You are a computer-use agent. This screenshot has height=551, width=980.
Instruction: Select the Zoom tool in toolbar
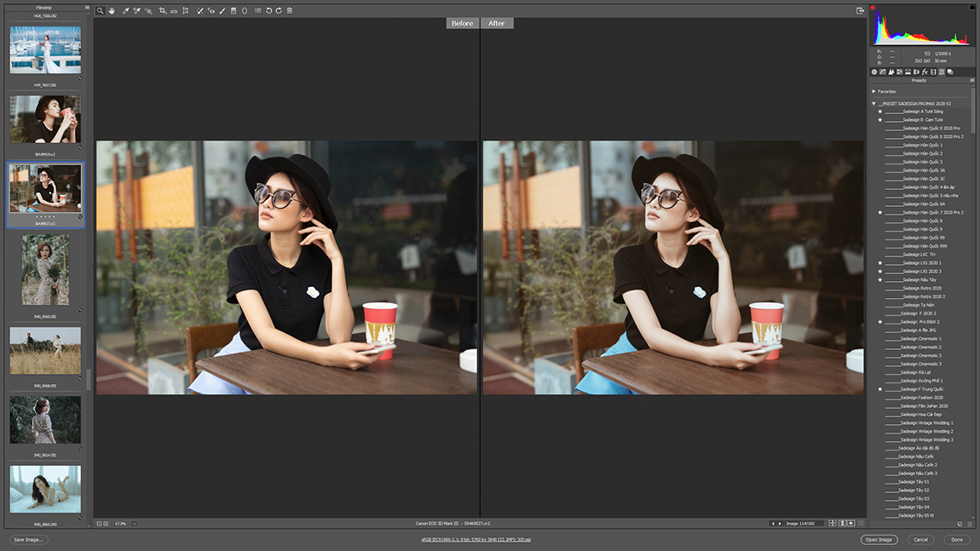[x=101, y=11]
